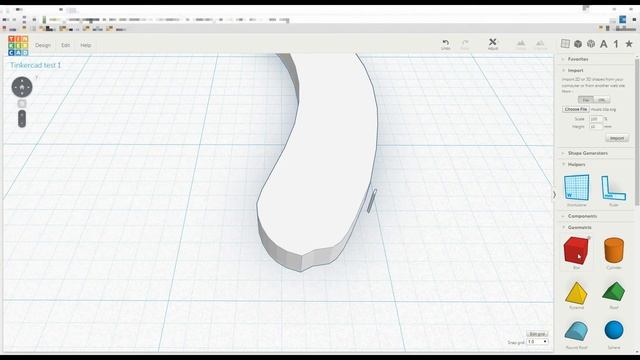Screen dimensions: 640x360
Task: Select the Ruler helper
Action: click(x=613, y=188)
